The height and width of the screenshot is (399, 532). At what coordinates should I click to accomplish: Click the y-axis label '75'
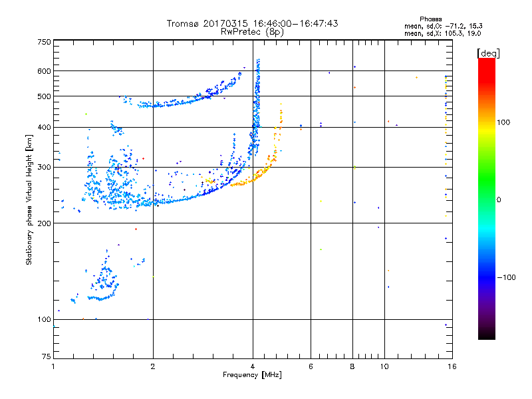(47, 356)
